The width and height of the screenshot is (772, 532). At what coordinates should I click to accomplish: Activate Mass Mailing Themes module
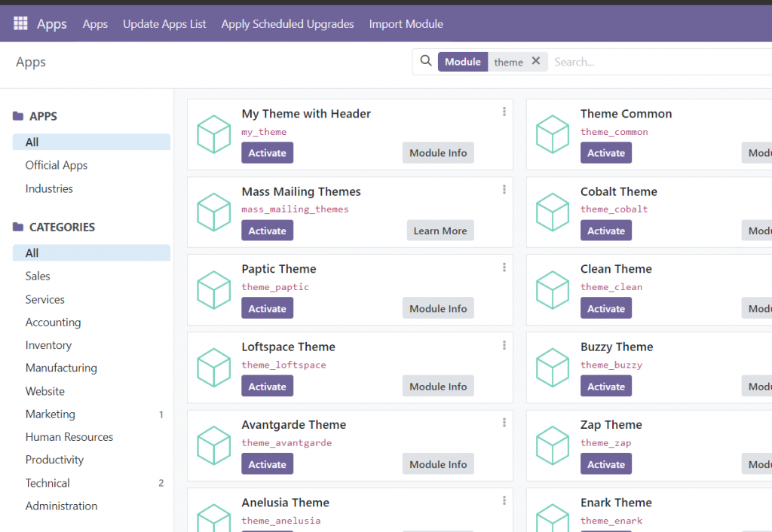pyautogui.click(x=268, y=231)
